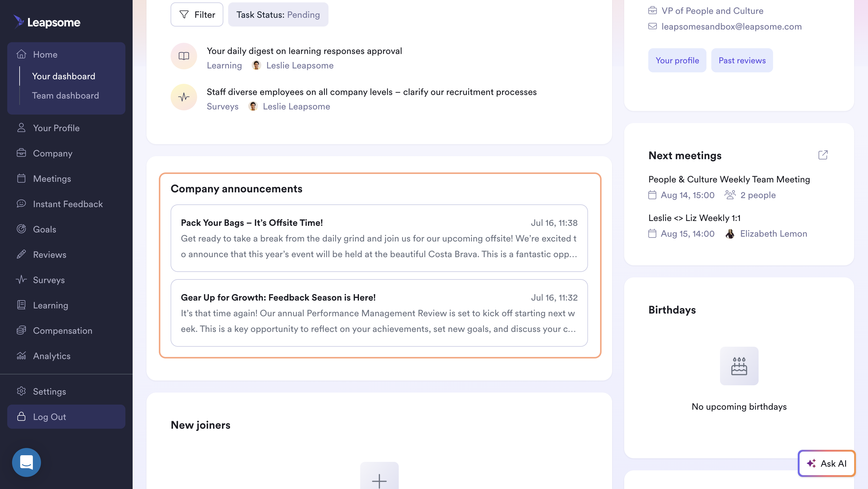Click the plus icon under New joiners
This screenshot has height=489, width=868.
(379, 481)
